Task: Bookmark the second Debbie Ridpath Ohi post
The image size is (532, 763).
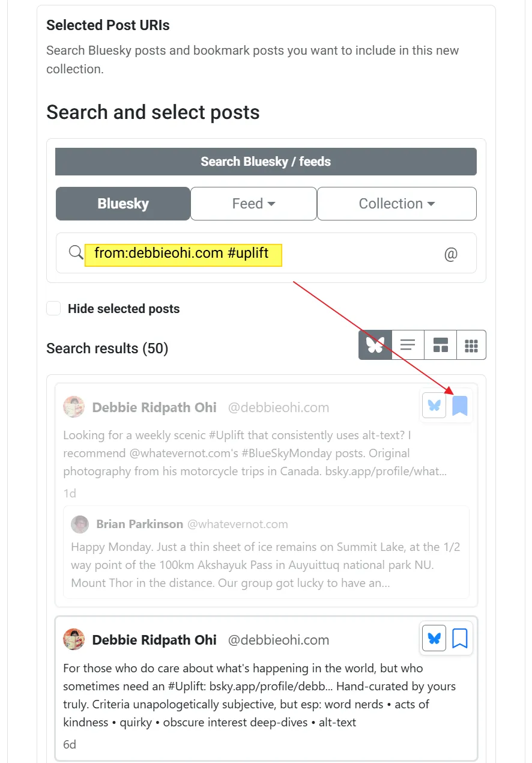Action: [x=459, y=638]
